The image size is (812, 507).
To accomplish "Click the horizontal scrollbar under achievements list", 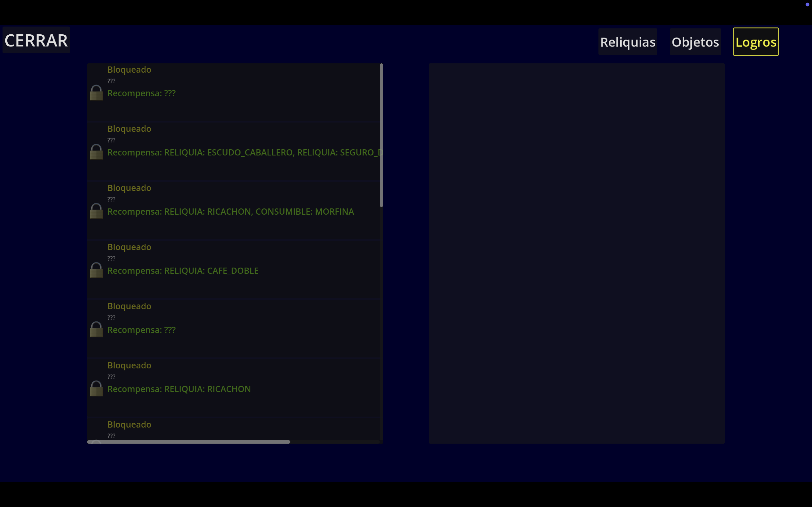I will (189, 442).
